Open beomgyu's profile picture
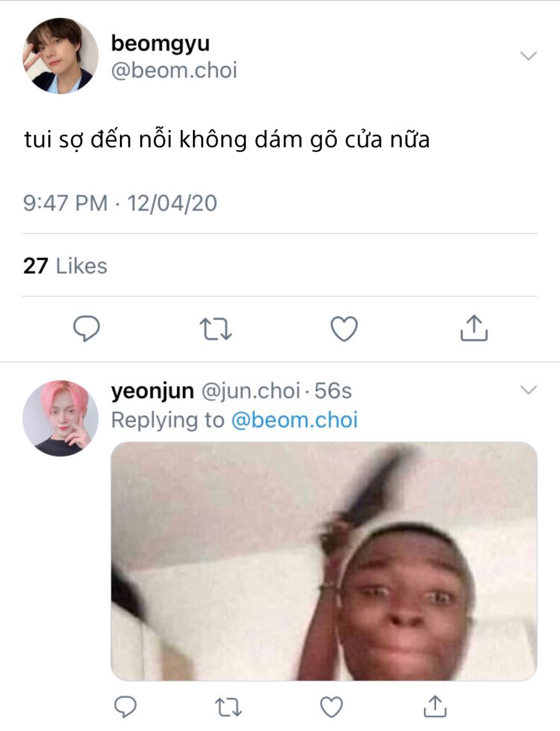The height and width of the screenshot is (731, 560). pos(60,56)
